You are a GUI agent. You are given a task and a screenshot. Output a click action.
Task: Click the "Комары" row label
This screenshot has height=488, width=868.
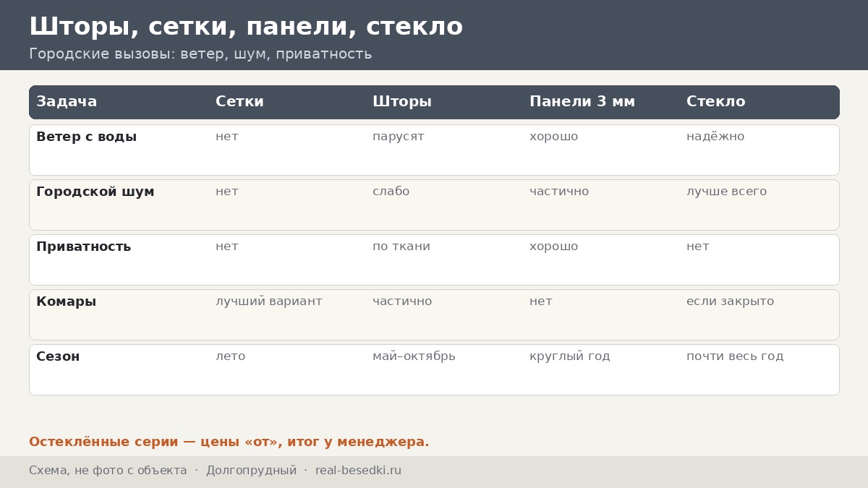66,301
